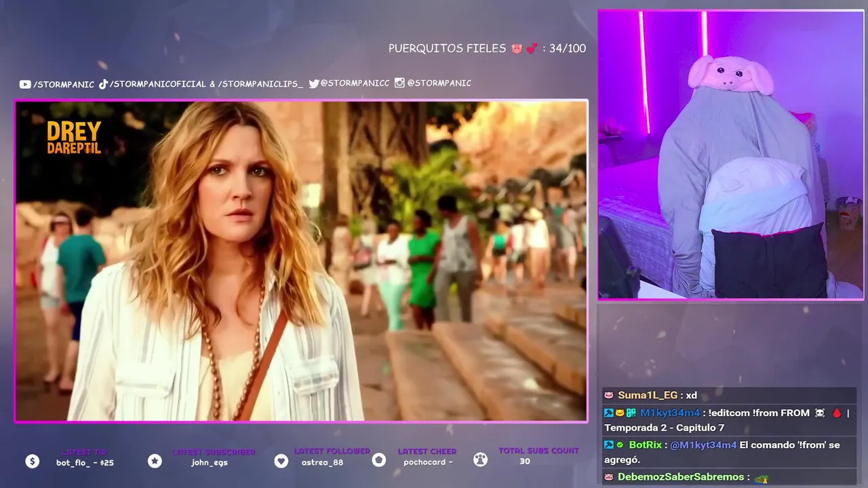The height and width of the screenshot is (488, 868).
Task: Click red blood drop emoji in chat
Action: coord(836,413)
